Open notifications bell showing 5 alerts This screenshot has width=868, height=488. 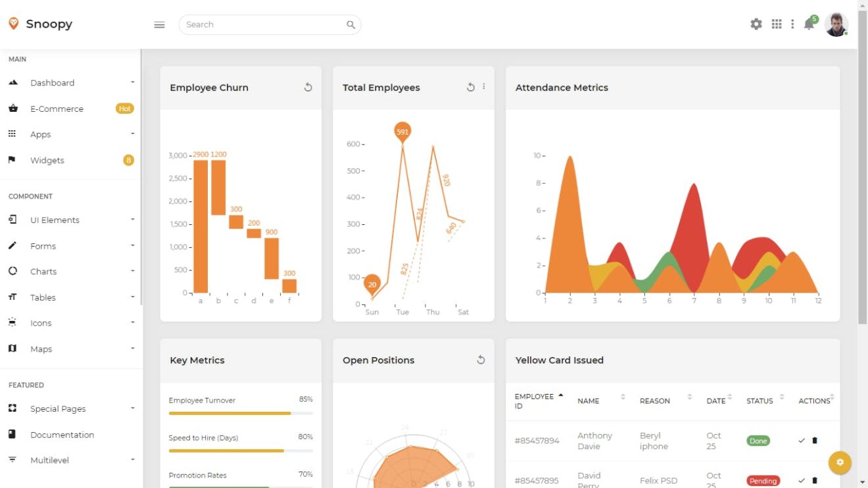[x=809, y=25]
